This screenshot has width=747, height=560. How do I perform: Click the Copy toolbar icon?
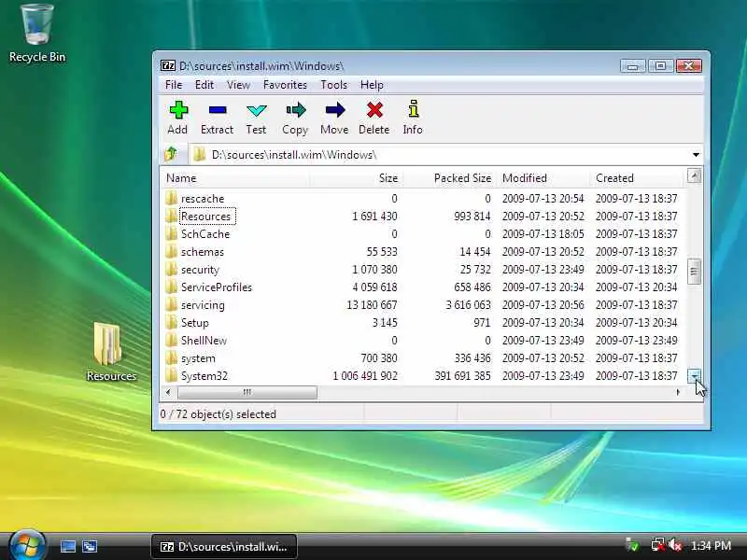click(x=295, y=110)
